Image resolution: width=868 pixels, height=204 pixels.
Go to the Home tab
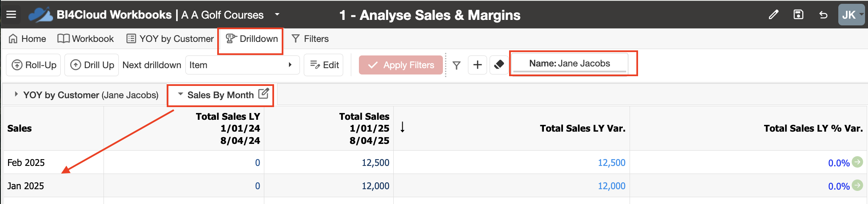[28, 39]
